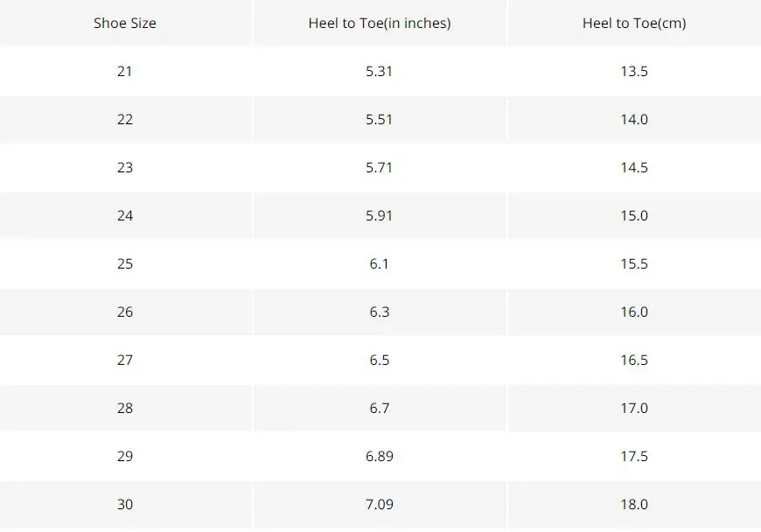Select shoe size 29 cell

pyautogui.click(x=125, y=456)
